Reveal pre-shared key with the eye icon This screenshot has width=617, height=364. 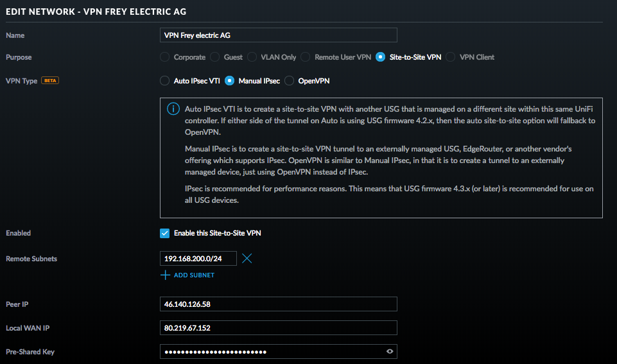tap(390, 351)
